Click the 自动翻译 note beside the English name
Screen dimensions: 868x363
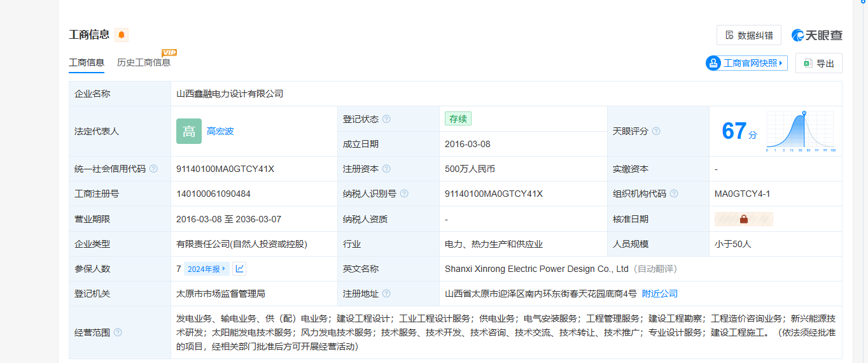pos(655,269)
